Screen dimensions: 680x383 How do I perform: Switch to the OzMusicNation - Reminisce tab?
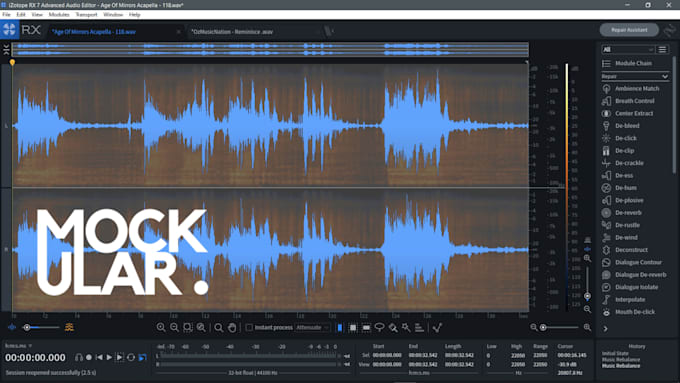coord(232,32)
